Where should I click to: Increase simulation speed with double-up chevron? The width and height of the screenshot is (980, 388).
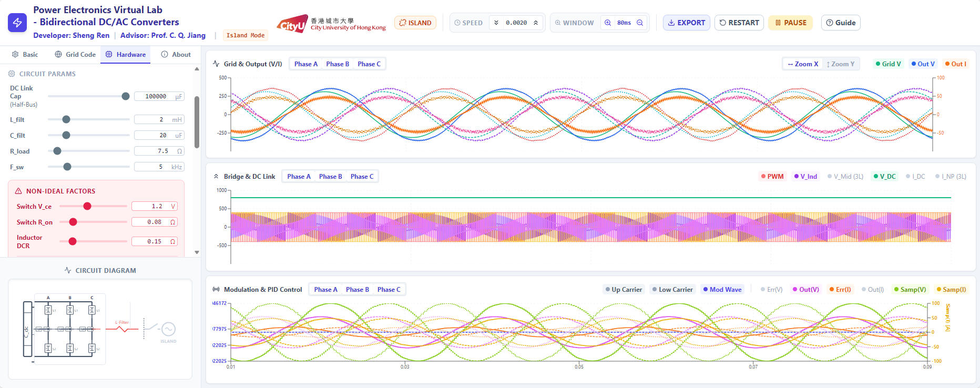click(x=536, y=23)
